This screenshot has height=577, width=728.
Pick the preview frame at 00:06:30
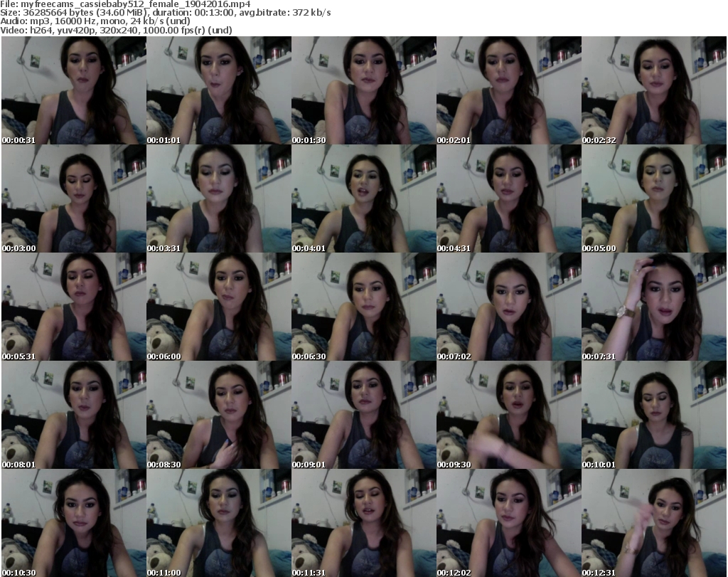coord(363,307)
